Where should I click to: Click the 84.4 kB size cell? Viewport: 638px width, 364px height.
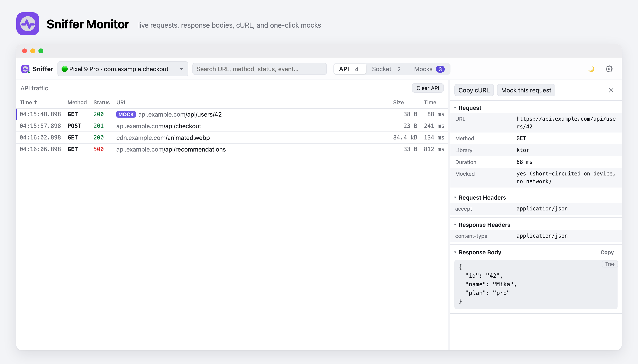click(405, 137)
